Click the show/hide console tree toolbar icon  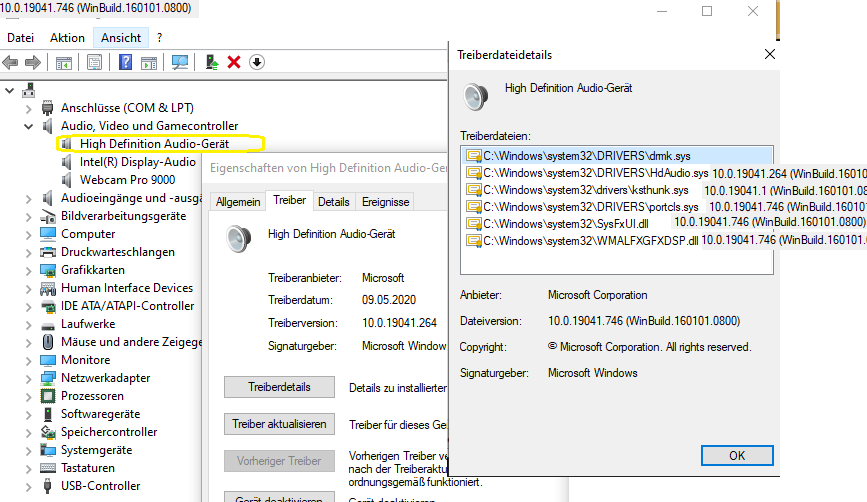[64, 63]
